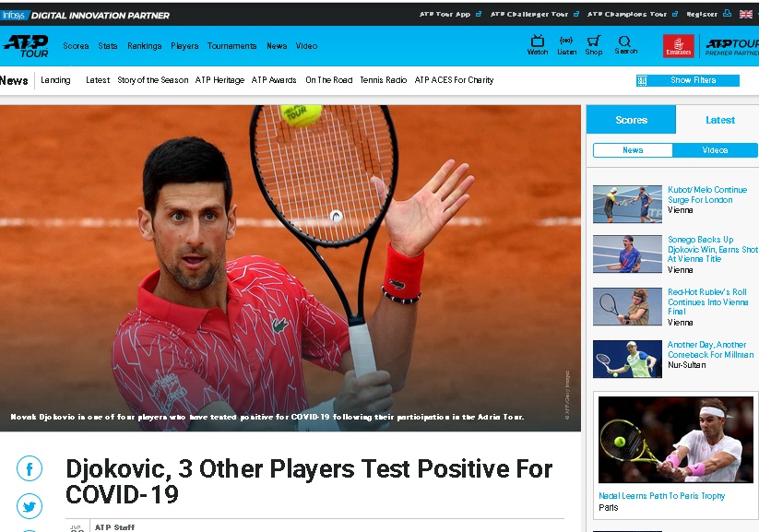Switch to the Scores tab
The height and width of the screenshot is (532, 759).
631,120
